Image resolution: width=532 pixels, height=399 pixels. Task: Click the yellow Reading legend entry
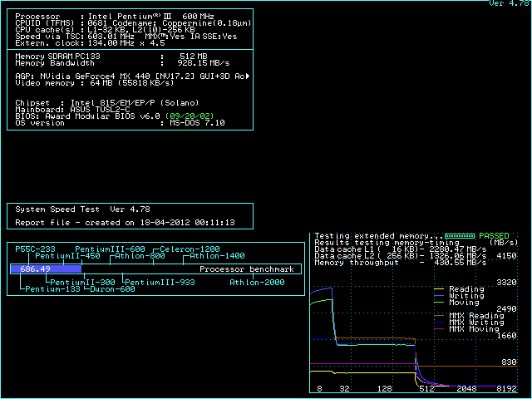(459, 289)
